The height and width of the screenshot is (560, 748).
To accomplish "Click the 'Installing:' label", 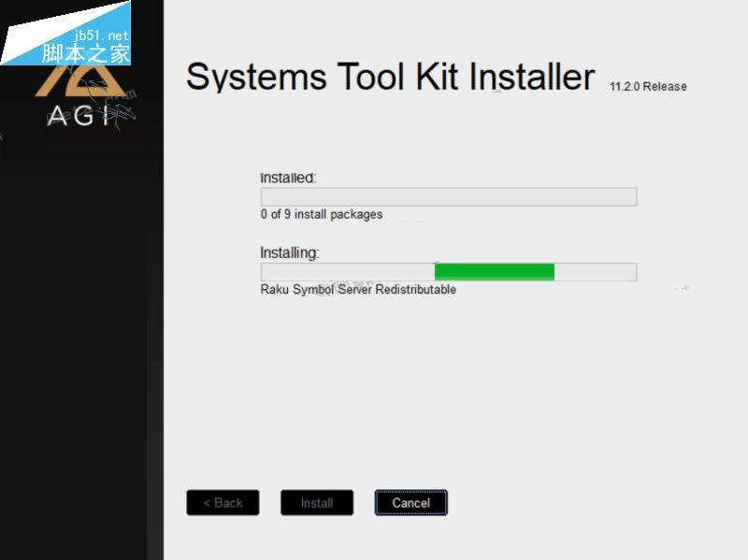I will pos(290,252).
